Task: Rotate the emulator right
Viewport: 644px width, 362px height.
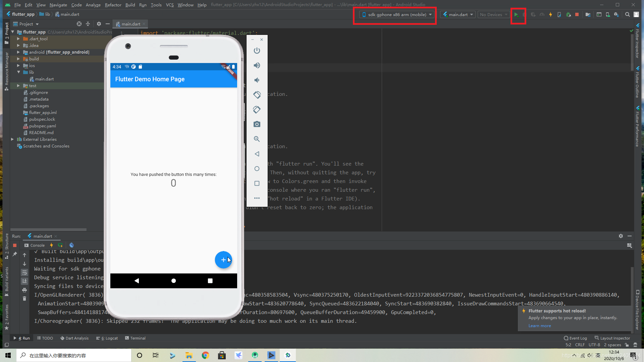Action: 257,110
